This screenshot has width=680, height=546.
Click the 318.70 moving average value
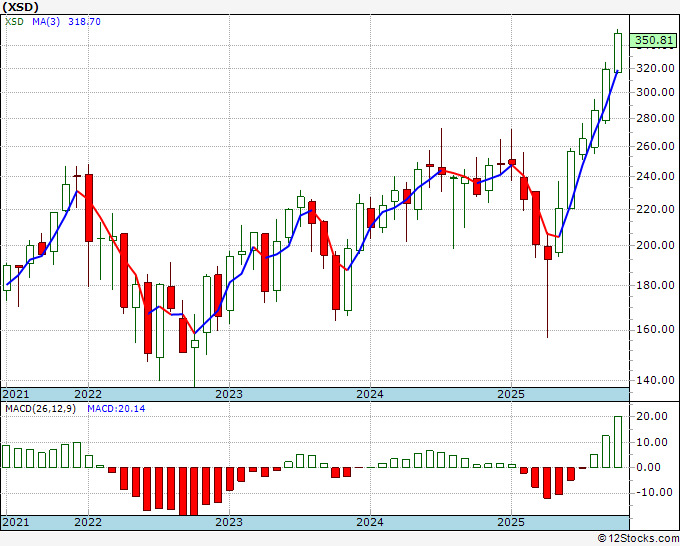[x=84, y=21]
